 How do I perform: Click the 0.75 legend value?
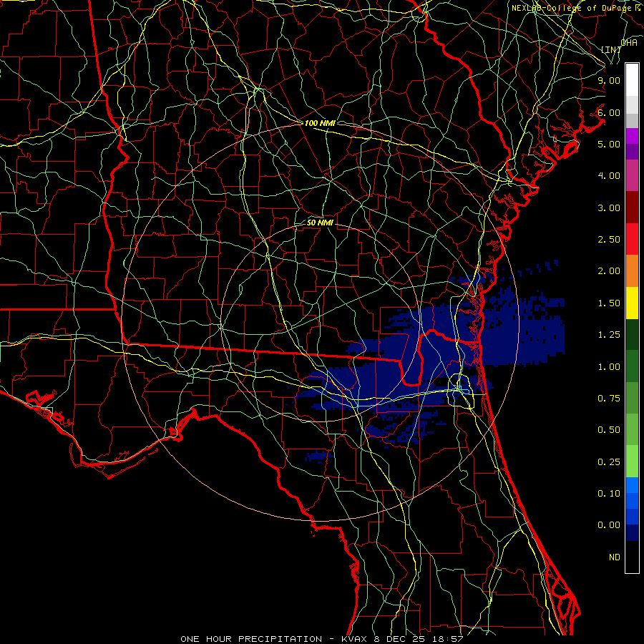[x=609, y=399]
